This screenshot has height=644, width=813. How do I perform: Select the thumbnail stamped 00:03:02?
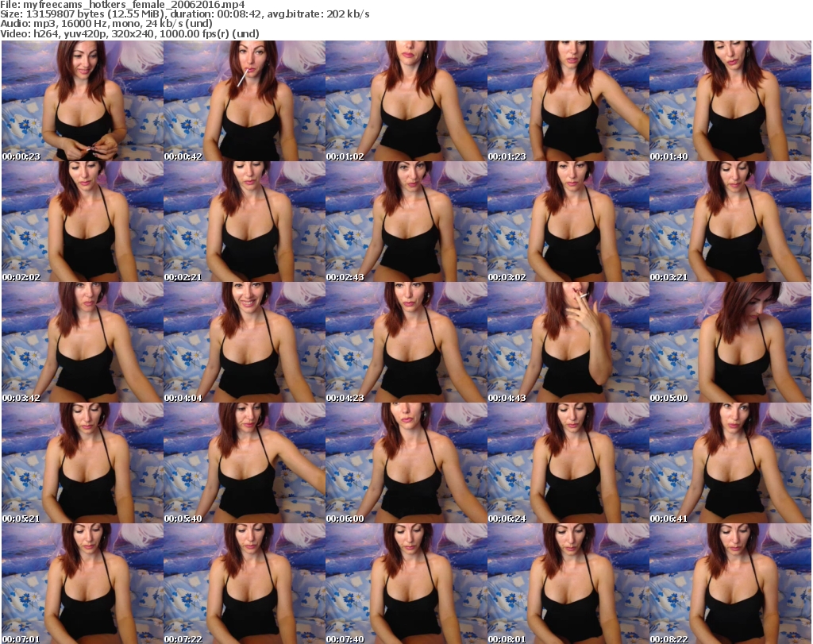568,222
